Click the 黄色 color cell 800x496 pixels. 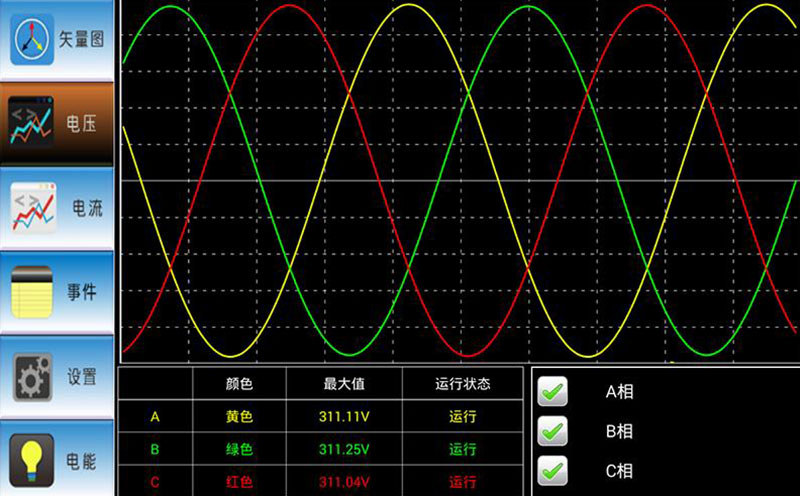(239, 416)
